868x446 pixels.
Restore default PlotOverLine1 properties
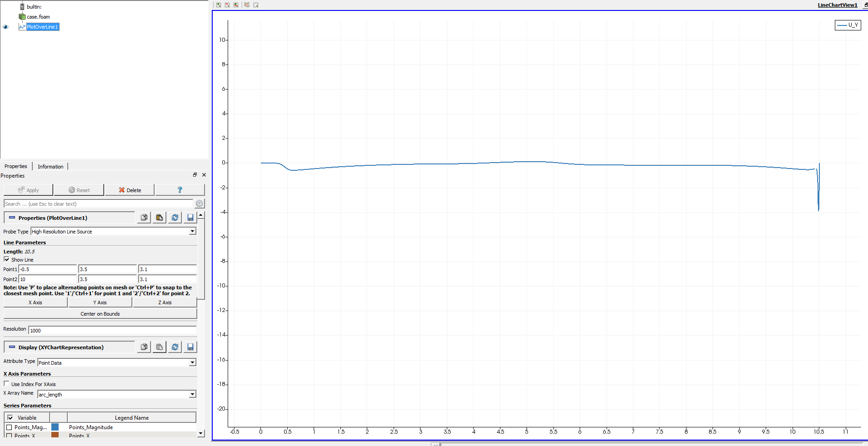pos(175,218)
